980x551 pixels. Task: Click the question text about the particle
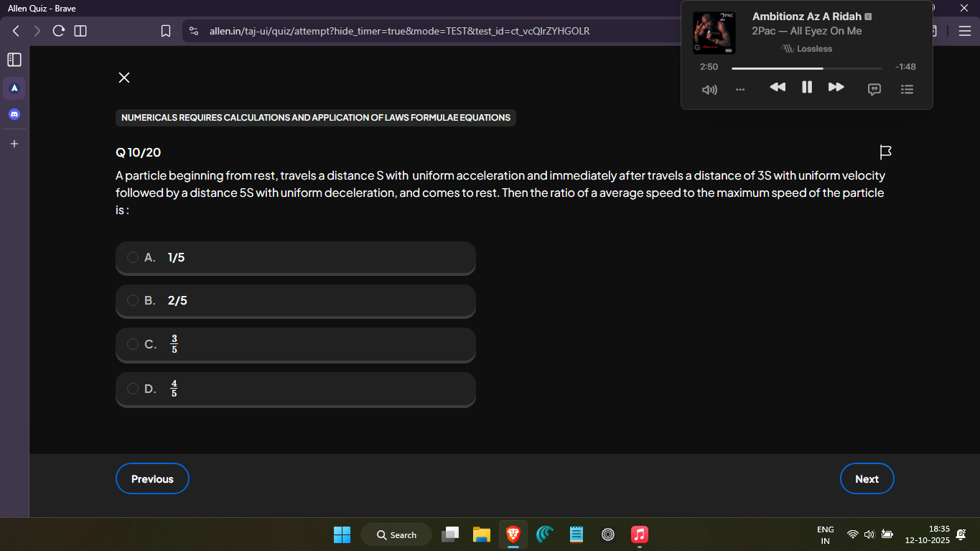pos(500,193)
